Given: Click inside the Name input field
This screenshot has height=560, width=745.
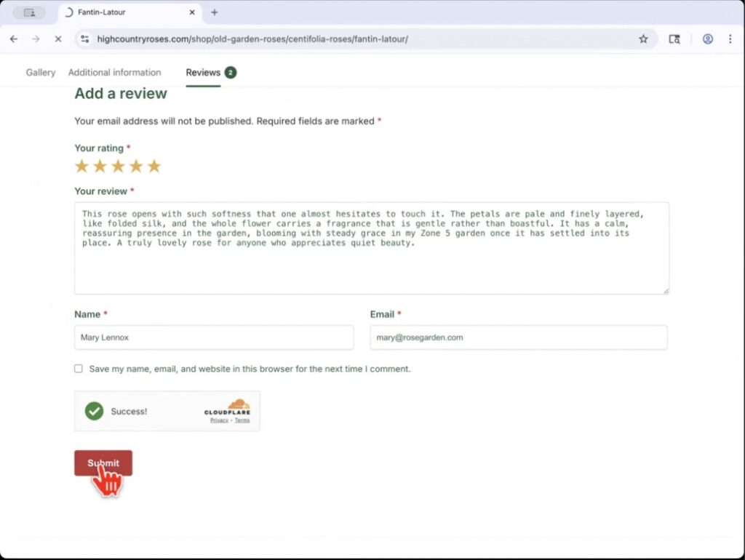Looking at the screenshot, I should pyautogui.click(x=214, y=337).
